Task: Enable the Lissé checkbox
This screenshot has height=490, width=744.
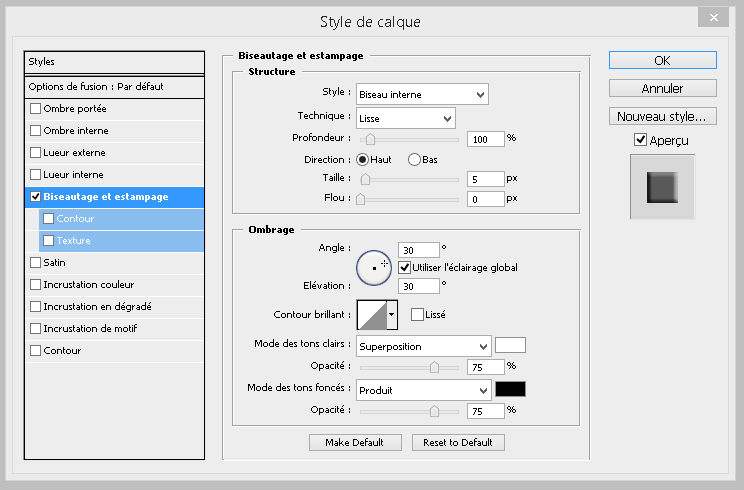Action: [x=417, y=314]
